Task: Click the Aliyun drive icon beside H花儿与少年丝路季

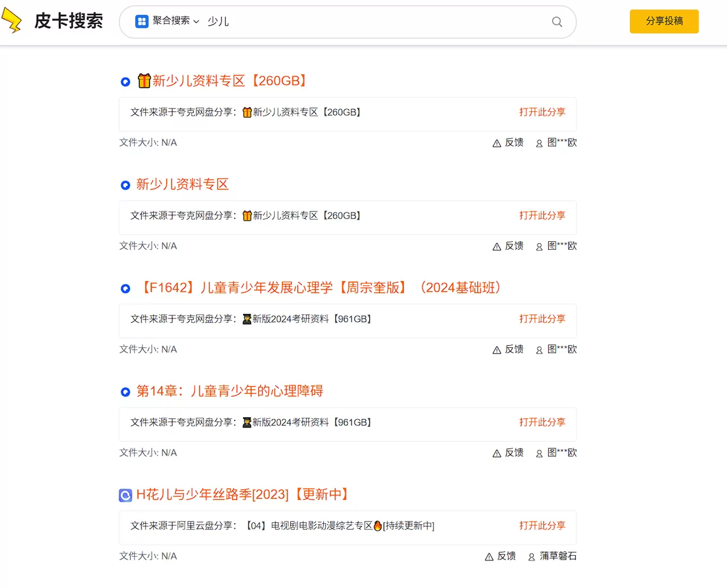Action: pos(124,495)
